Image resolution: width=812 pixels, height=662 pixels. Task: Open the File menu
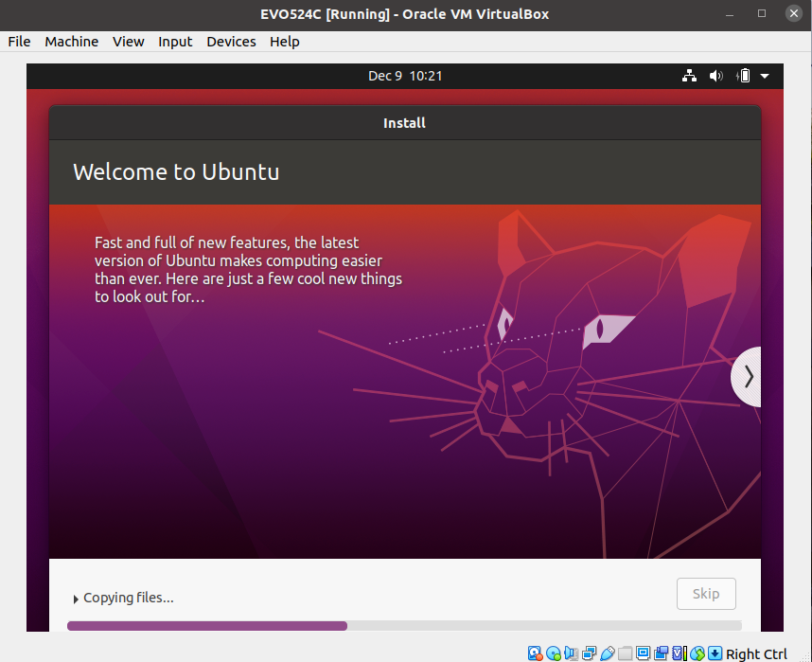point(19,42)
